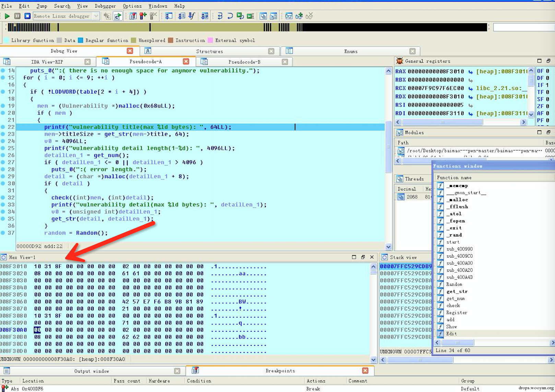Pause the debugged process

point(17,16)
